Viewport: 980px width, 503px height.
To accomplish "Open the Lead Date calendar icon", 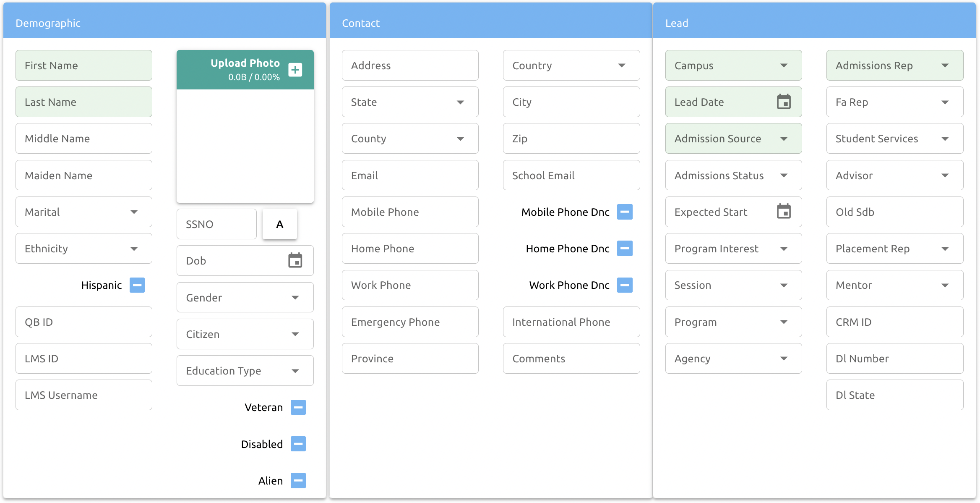I will pyautogui.click(x=783, y=102).
